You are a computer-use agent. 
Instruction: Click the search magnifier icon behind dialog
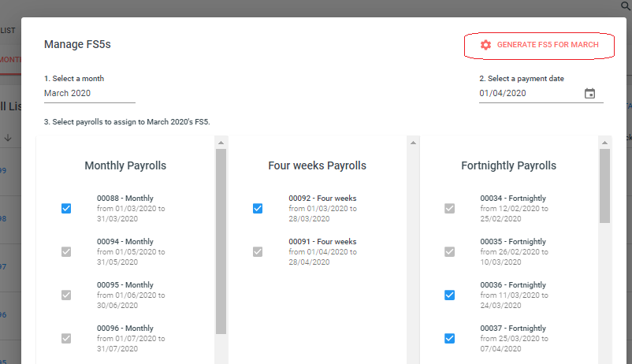point(626,6)
